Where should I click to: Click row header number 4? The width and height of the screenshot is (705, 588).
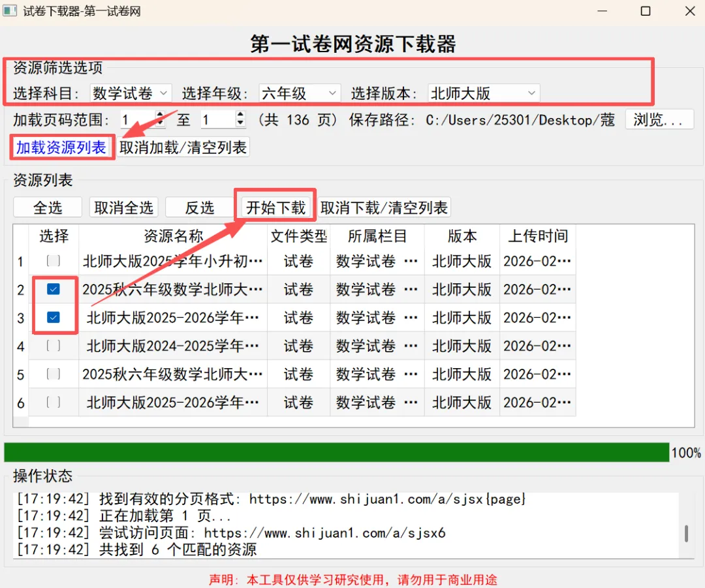[x=21, y=346]
